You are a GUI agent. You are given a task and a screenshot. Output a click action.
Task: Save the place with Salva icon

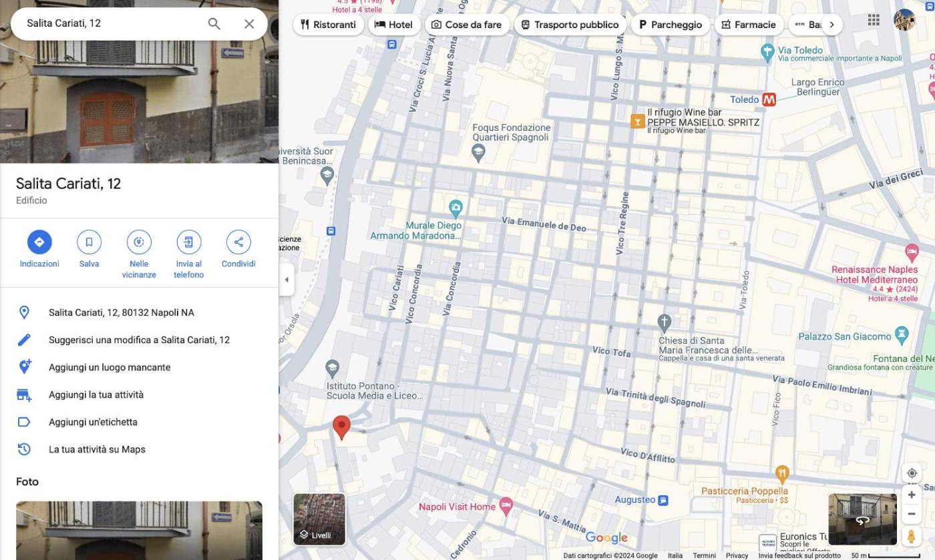(89, 242)
